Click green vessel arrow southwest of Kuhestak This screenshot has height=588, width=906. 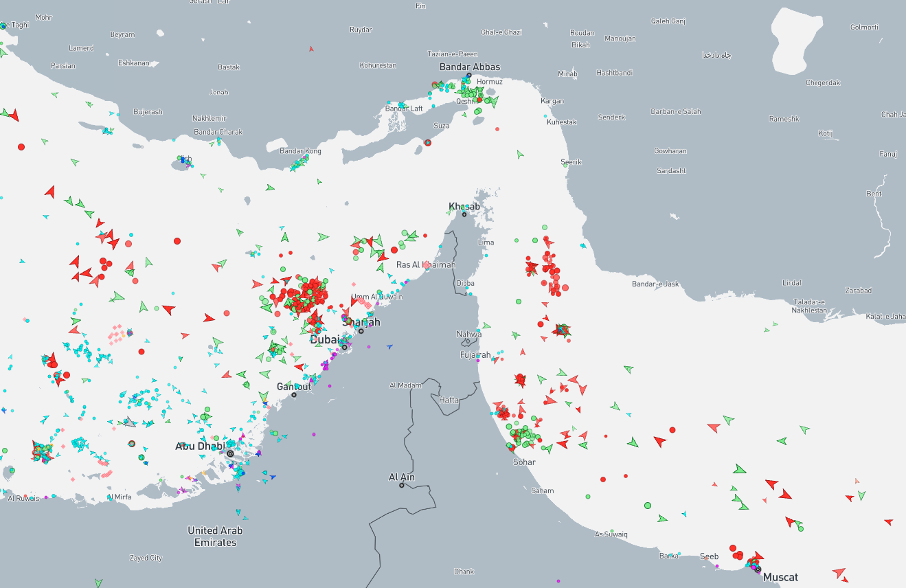[520, 155]
